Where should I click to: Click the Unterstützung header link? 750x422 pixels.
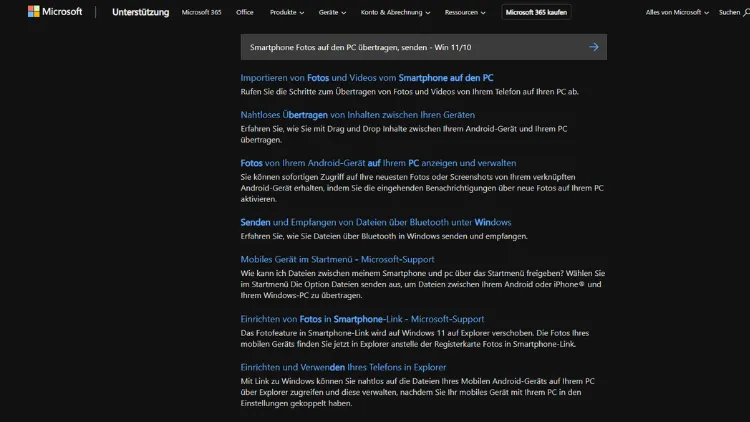pos(140,13)
